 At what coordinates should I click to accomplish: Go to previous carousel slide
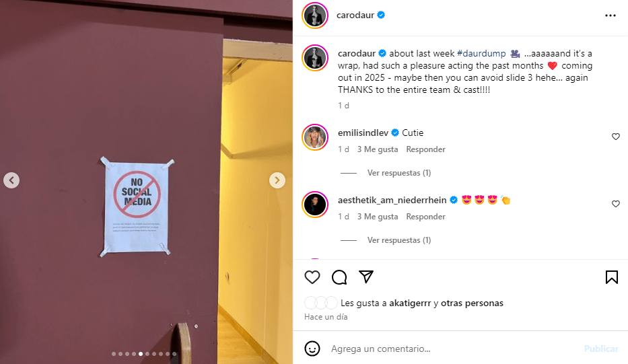[11, 180]
